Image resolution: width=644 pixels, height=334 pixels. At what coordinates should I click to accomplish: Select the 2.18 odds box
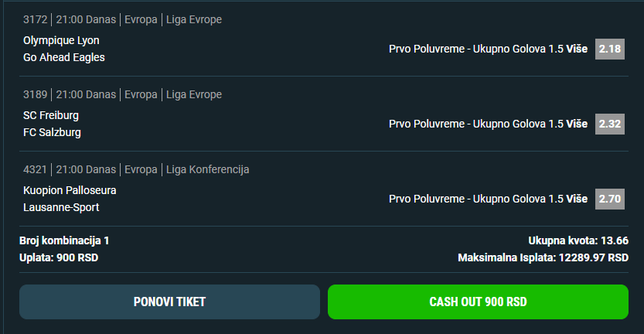tap(609, 49)
